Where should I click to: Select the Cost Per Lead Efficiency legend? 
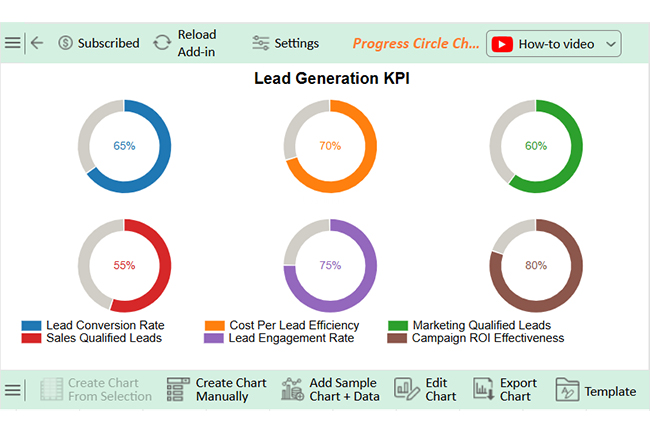coord(294,326)
